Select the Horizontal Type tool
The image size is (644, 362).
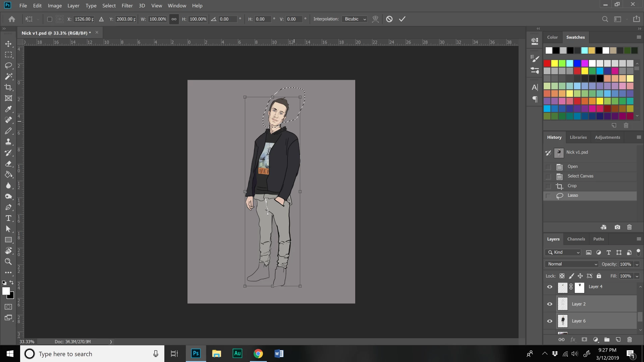coord(8,218)
